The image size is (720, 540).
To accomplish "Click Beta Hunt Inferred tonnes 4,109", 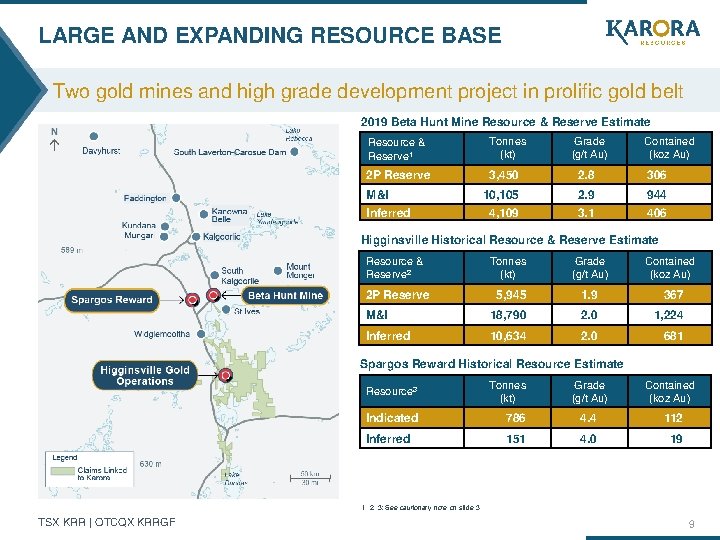I will pyautogui.click(x=503, y=213).
